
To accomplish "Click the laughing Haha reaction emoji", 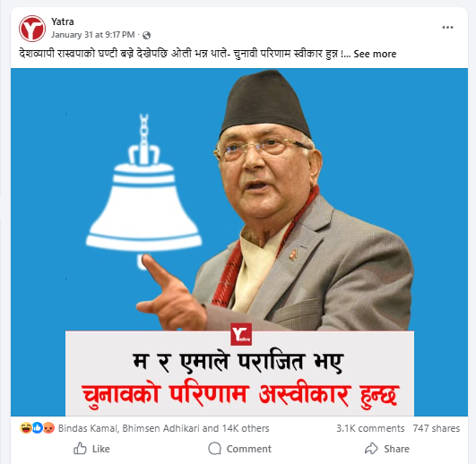I will click(26, 428).
